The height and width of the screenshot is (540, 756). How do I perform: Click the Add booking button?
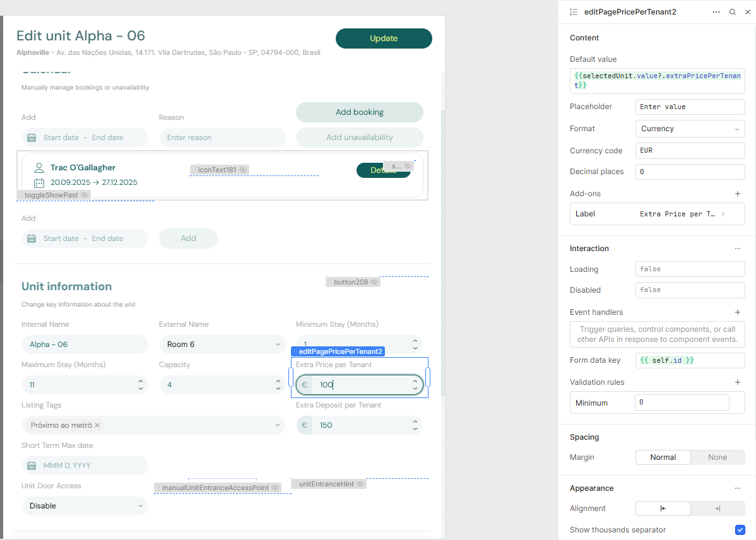click(359, 112)
